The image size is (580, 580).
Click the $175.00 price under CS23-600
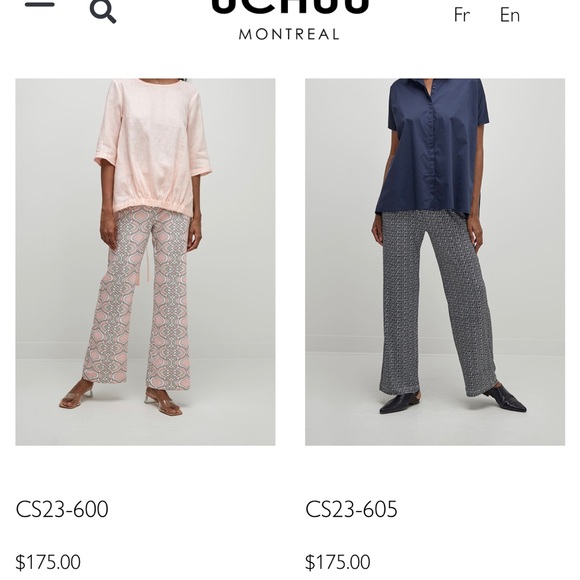tap(48, 562)
